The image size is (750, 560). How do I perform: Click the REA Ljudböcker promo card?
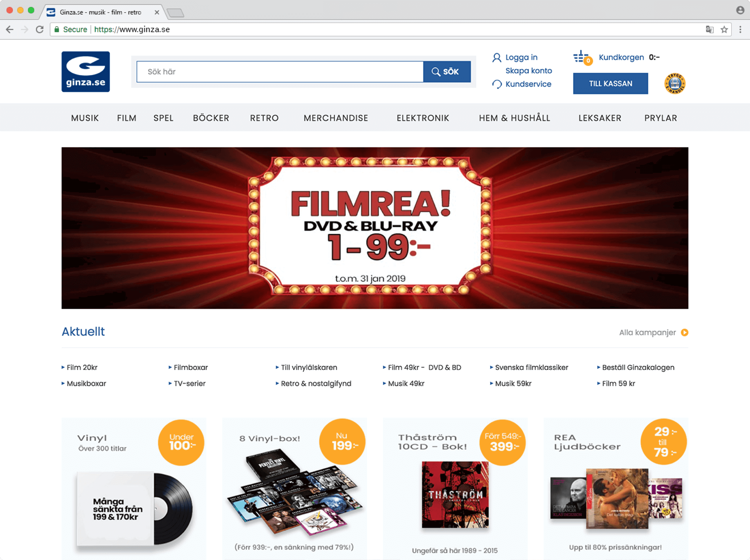coord(616,488)
